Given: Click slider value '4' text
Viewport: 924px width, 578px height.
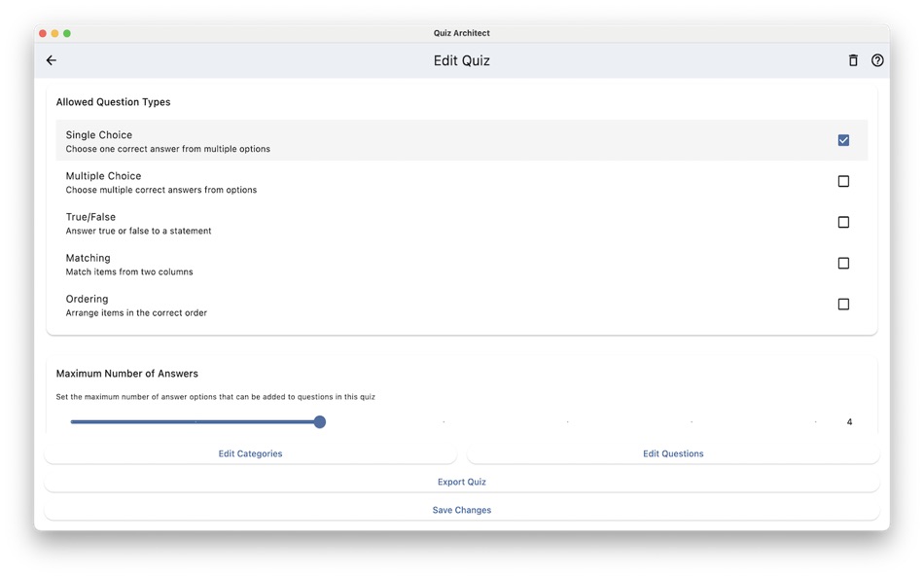Looking at the screenshot, I should click(x=849, y=421).
